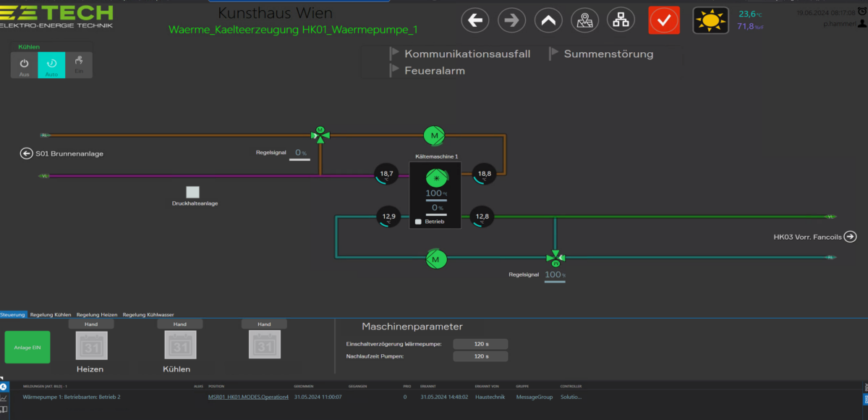Screen dimensions: 868x420
Task: Set Kühlen mode to Aus
Action: [x=24, y=65]
